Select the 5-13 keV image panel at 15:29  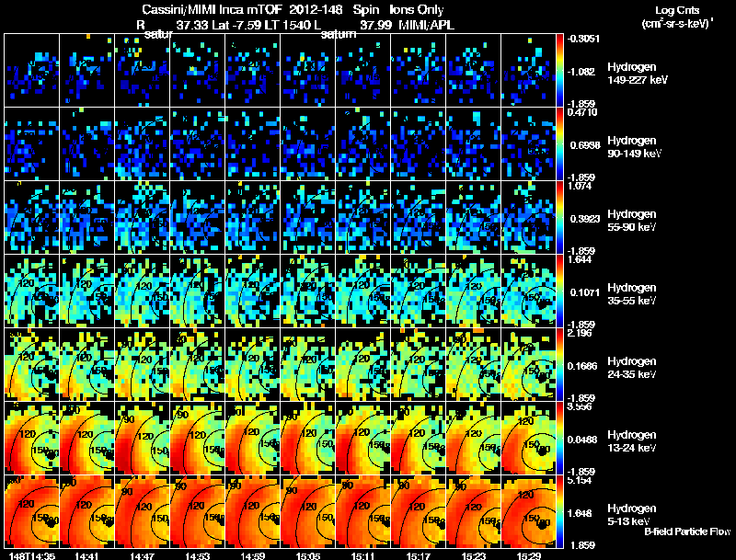(x=528, y=511)
